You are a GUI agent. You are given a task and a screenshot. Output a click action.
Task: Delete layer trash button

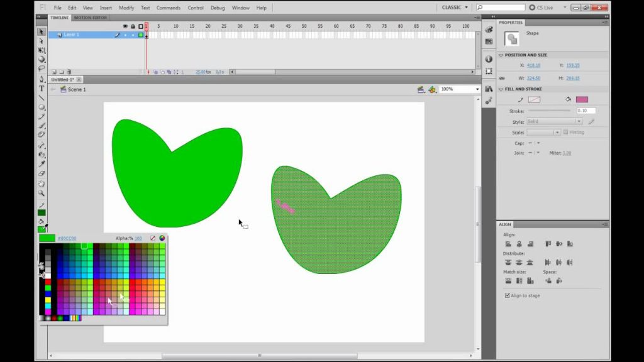point(69,72)
